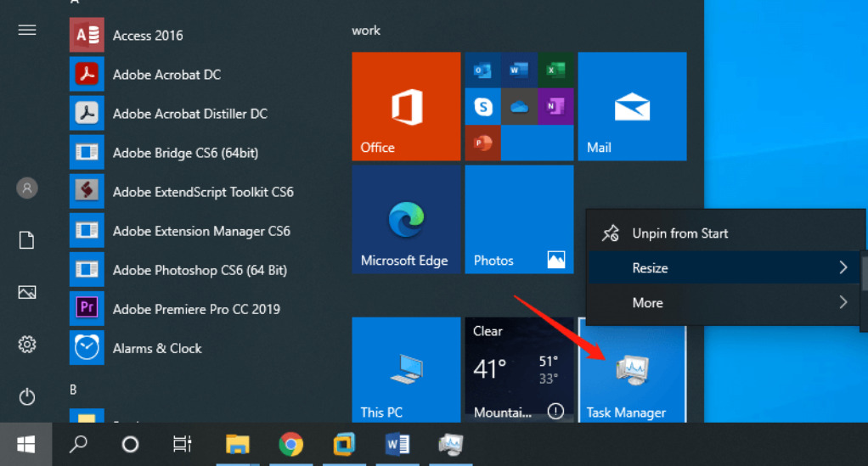The image size is (868, 466).
Task: Open Cortana circle on taskbar
Action: (130, 444)
